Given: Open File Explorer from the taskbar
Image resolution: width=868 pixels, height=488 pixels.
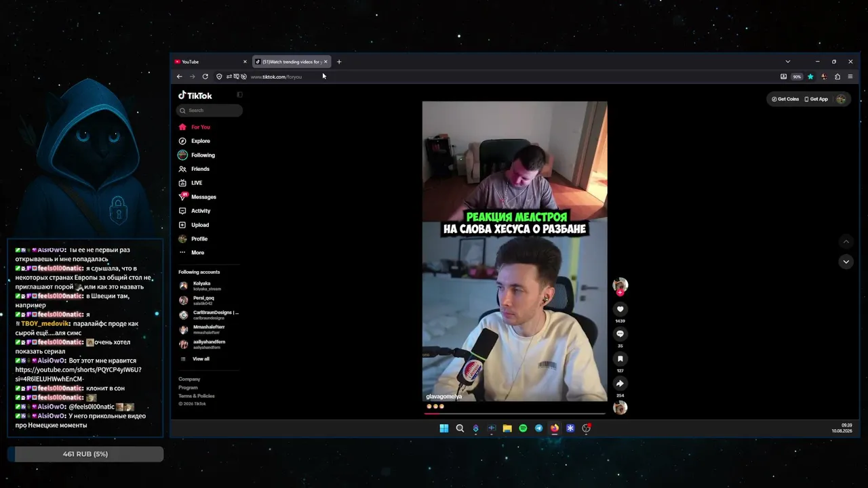Looking at the screenshot, I should point(507,428).
